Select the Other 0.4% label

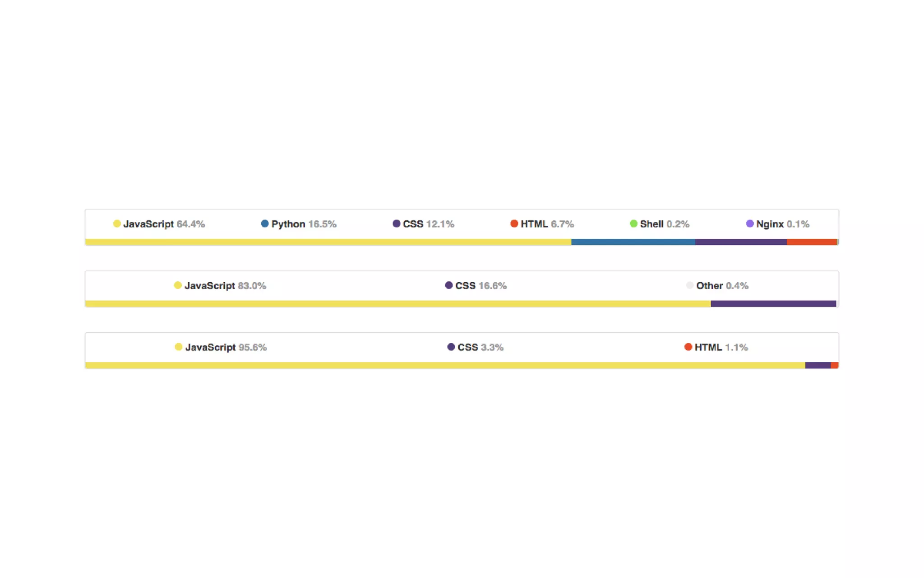tap(717, 285)
